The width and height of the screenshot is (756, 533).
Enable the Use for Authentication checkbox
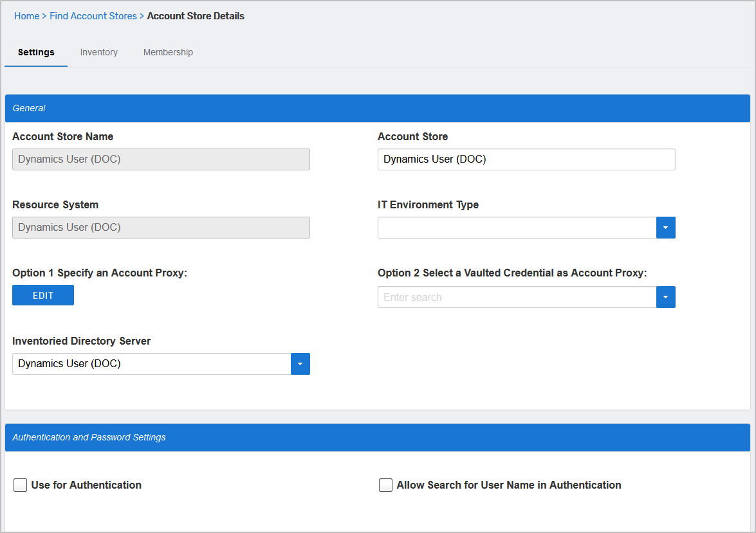pyautogui.click(x=21, y=485)
